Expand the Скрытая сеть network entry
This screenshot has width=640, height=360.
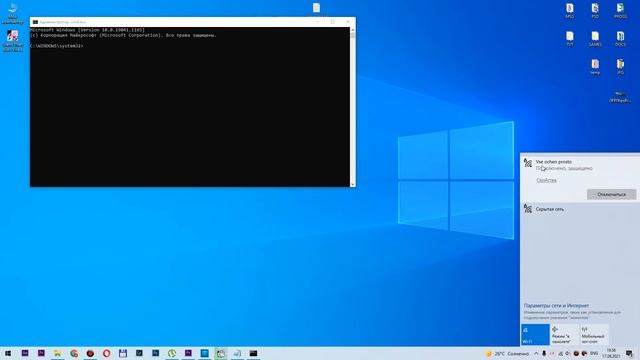[580, 209]
